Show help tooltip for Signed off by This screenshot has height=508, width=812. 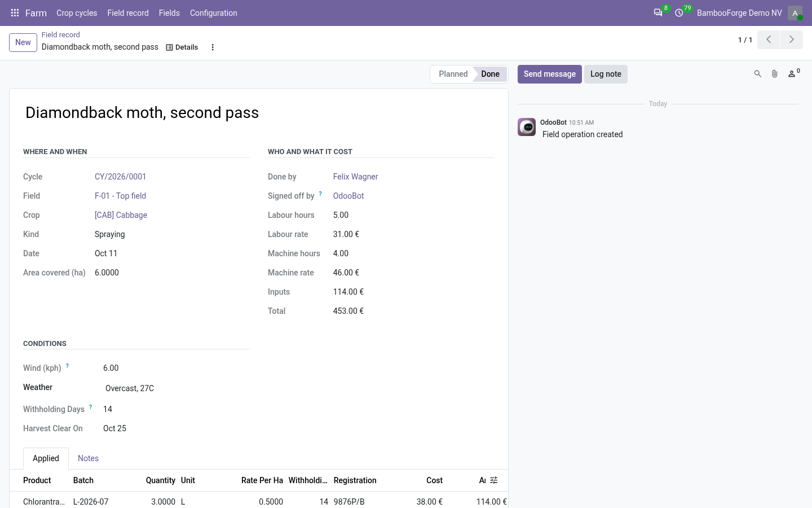click(x=320, y=194)
